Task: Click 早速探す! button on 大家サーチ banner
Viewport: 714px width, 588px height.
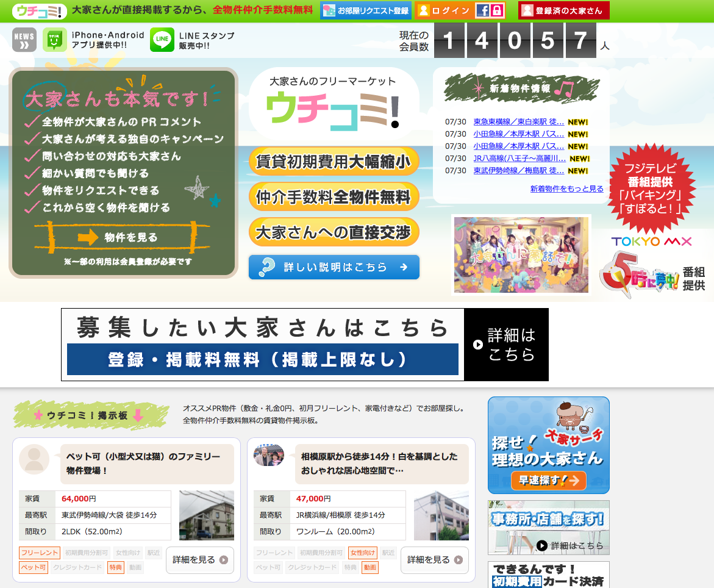Action: pos(549,481)
